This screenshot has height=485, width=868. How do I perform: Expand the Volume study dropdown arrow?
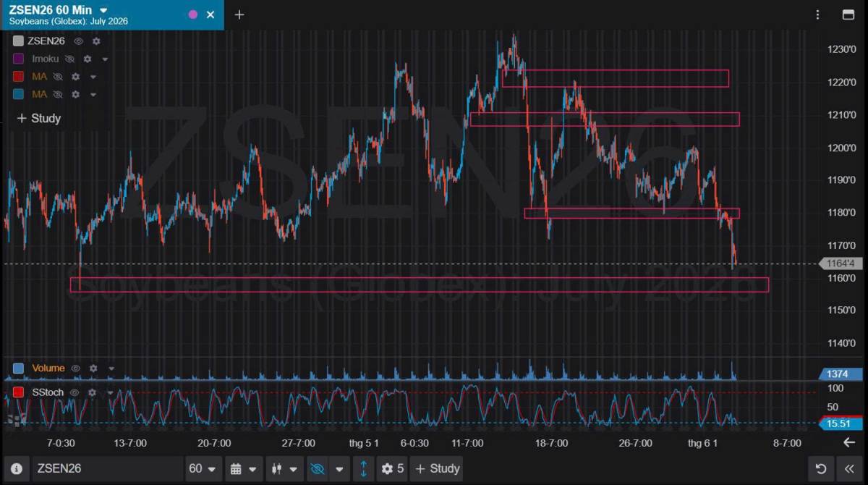(x=111, y=368)
